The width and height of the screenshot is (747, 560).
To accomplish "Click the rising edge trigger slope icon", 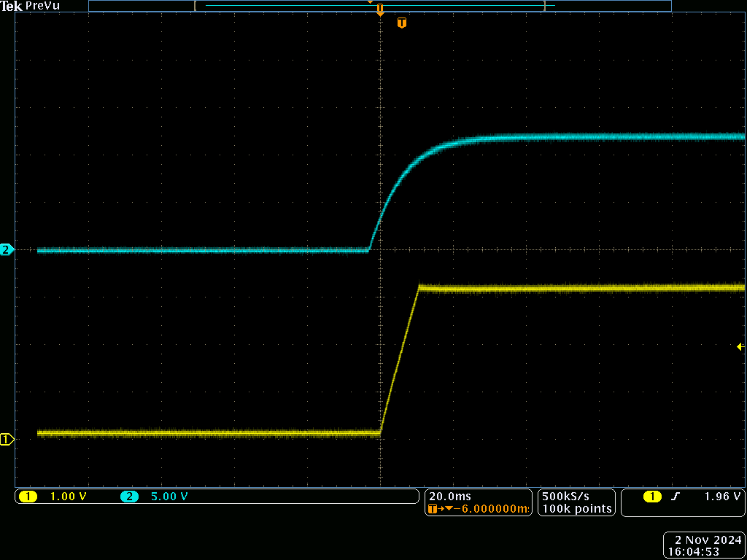I will pos(674,497).
